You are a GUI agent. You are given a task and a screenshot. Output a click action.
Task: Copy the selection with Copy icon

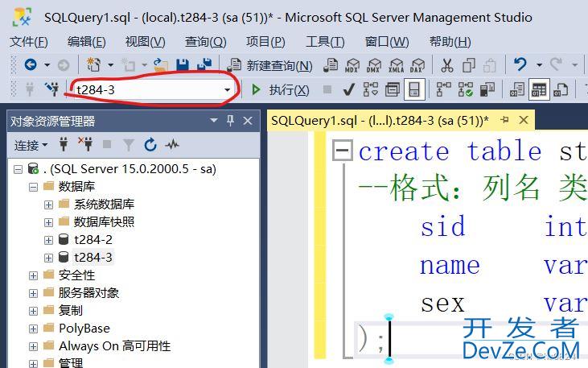coord(469,65)
